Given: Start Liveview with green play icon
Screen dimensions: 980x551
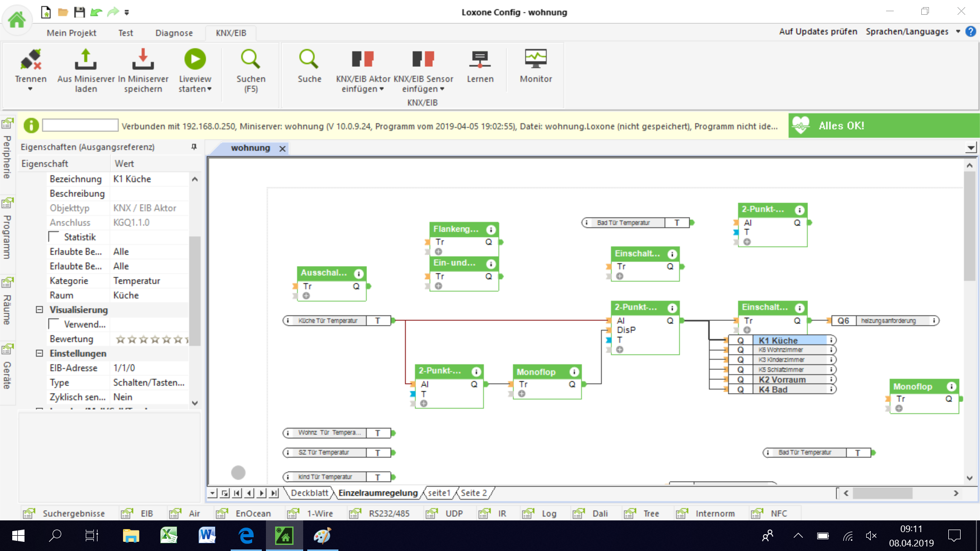Looking at the screenshot, I should pos(195,60).
